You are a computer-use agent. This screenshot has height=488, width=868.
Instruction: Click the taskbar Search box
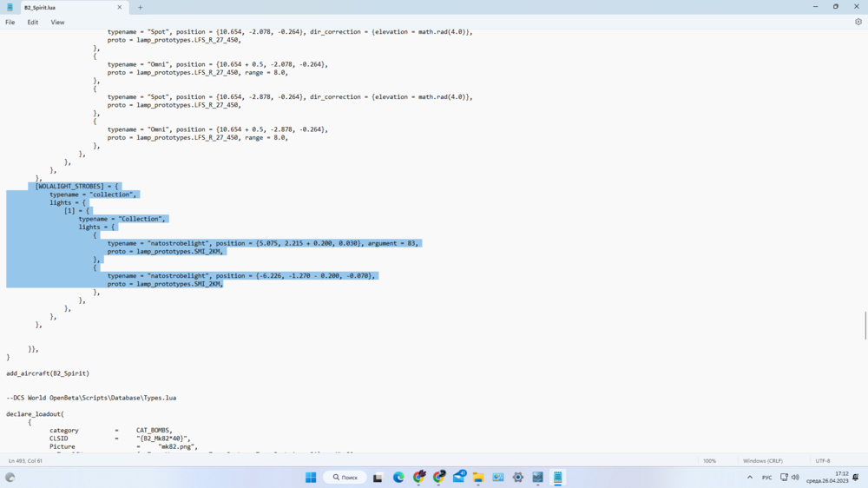[345, 478]
